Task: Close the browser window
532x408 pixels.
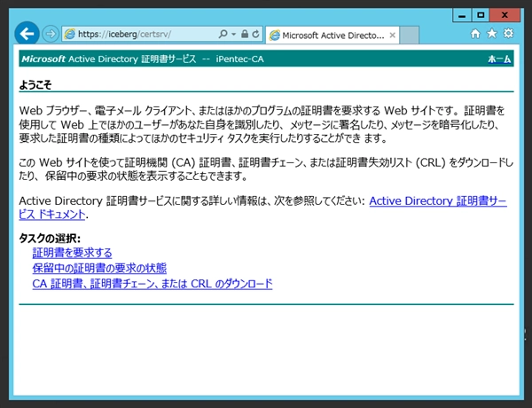Action: pos(505,15)
